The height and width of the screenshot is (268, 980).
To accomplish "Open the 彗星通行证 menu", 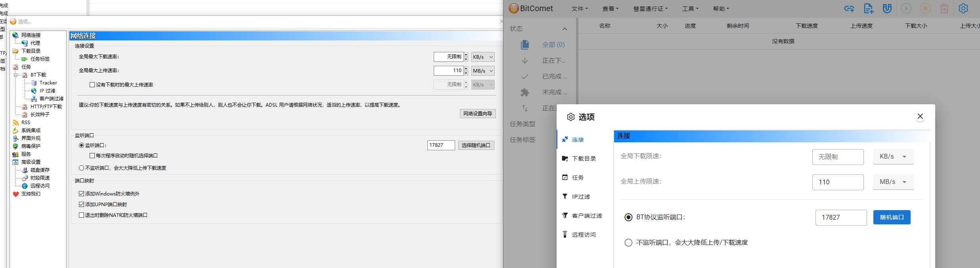I will pyautogui.click(x=650, y=9).
